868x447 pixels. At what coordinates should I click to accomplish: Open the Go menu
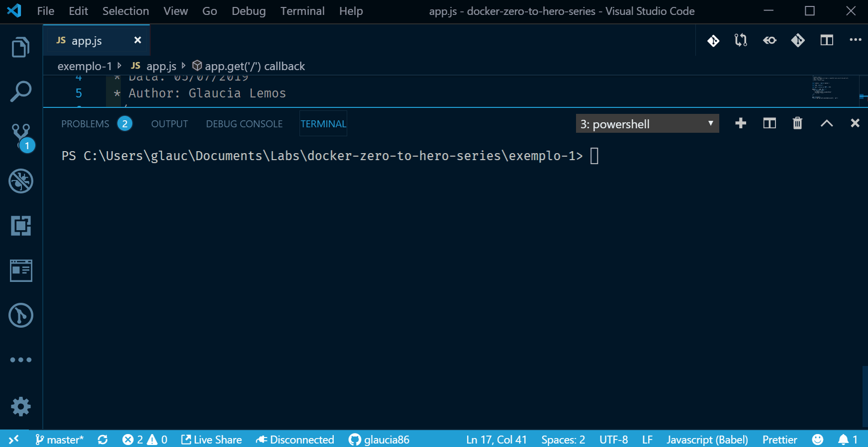(x=209, y=11)
